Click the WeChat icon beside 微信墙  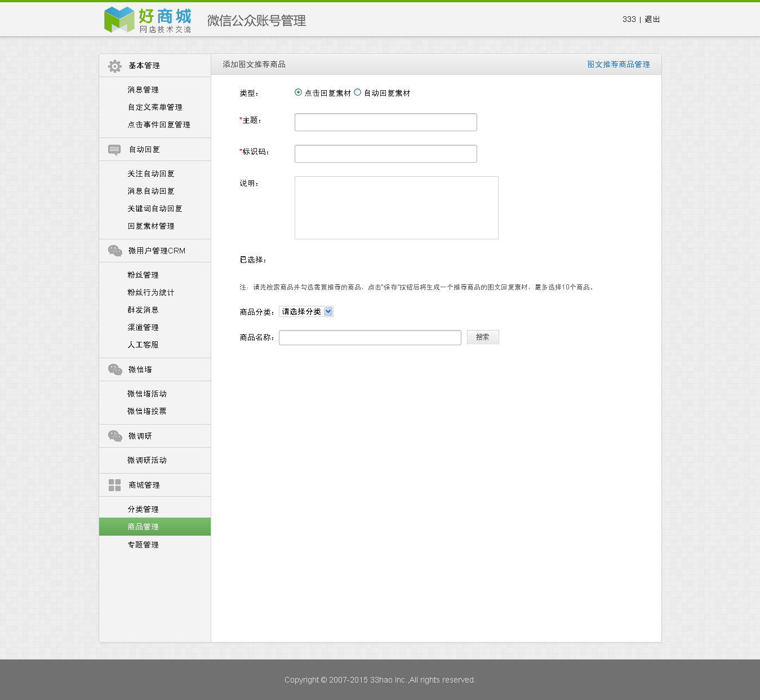click(115, 369)
